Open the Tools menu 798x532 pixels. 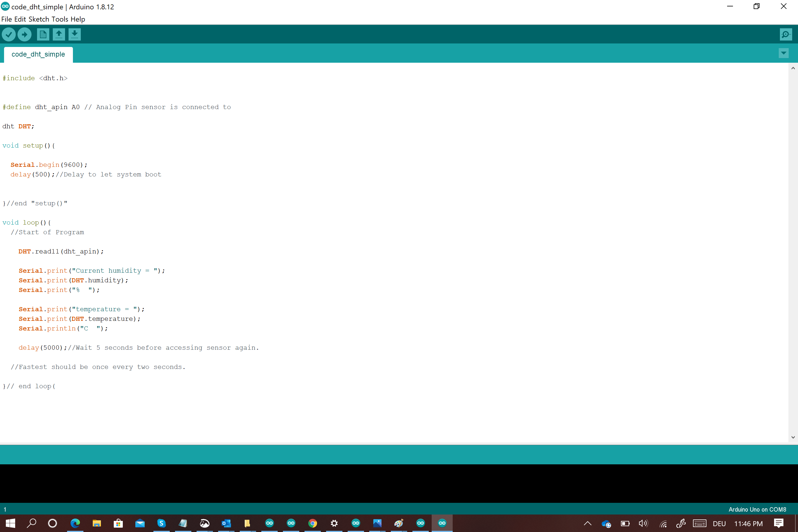click(x=60, y=19)
